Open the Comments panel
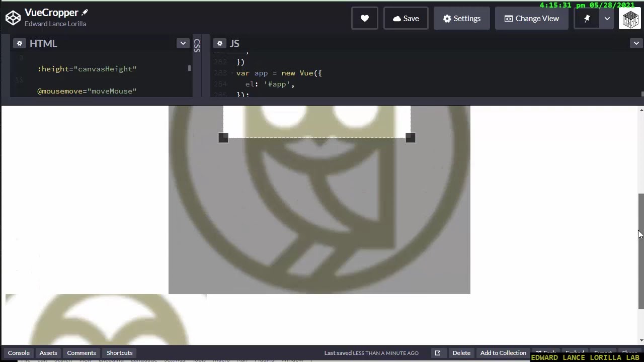Image resolution: width=644 pixels, height=362 pixels. [x=82, y=353]
